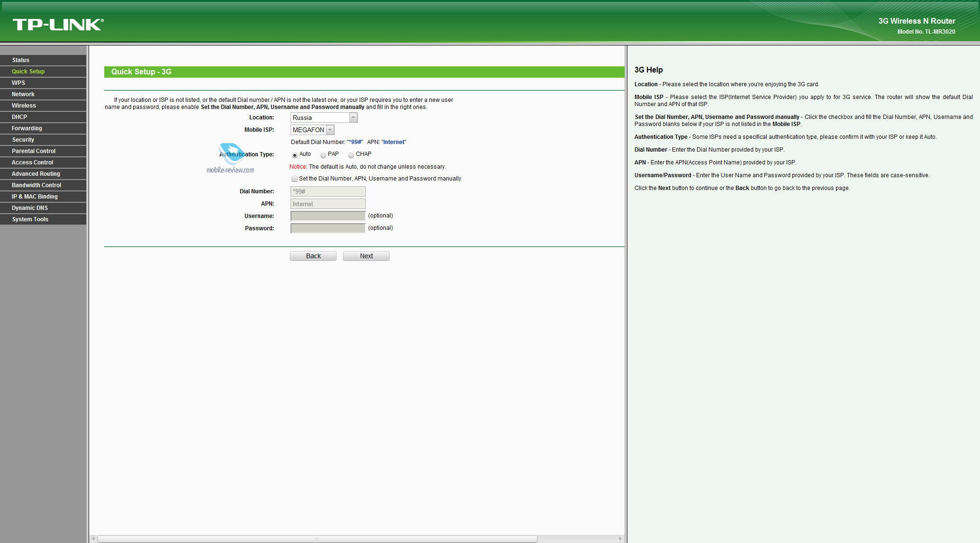The width and height of the screenshot is (980, 543).
Task: Open the Status menu item
Action: [21, 60]
